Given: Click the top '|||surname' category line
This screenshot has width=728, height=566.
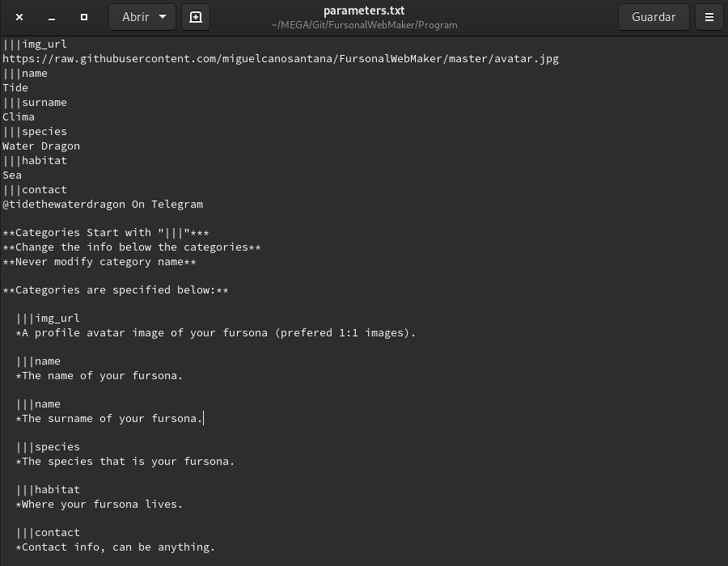Looking at the screenshot, I should [35, 103].
